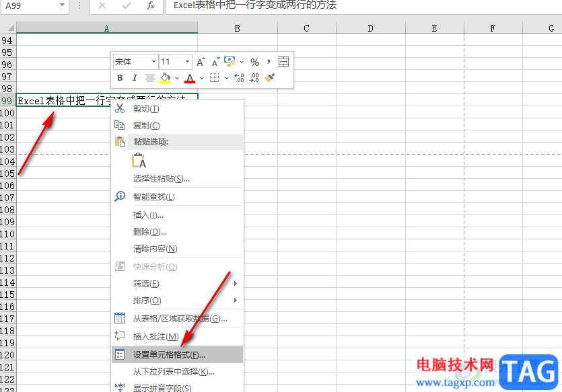Choose 插入(I)... from context menu

178,215
